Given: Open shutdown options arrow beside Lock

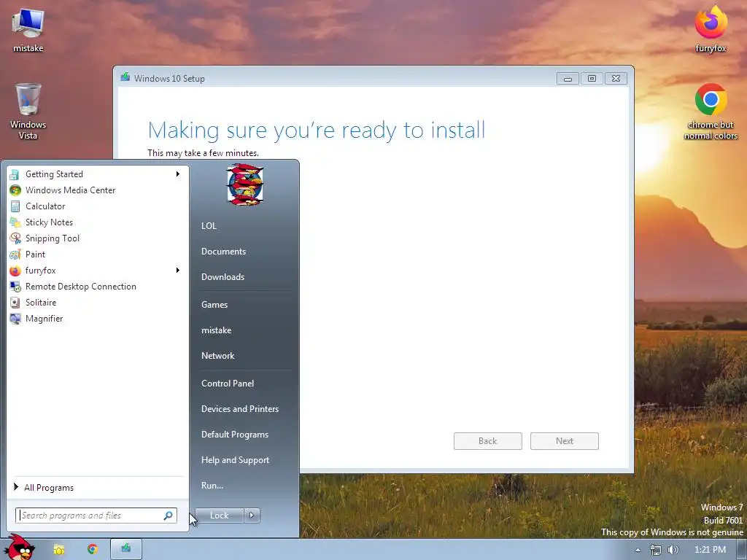Looking at the screenshot, I should tap(252, 516).
